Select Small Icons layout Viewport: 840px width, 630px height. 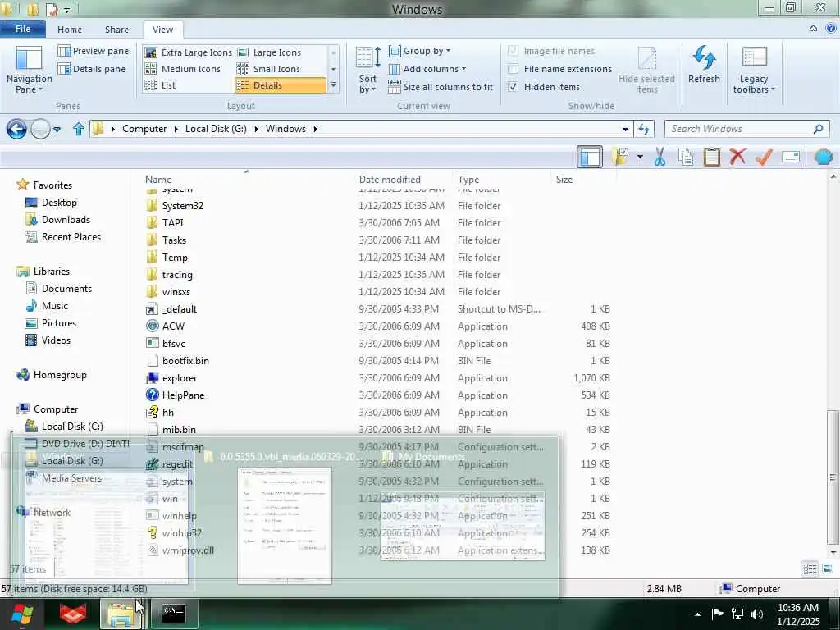pyautogui.click(x=268, y=69)
